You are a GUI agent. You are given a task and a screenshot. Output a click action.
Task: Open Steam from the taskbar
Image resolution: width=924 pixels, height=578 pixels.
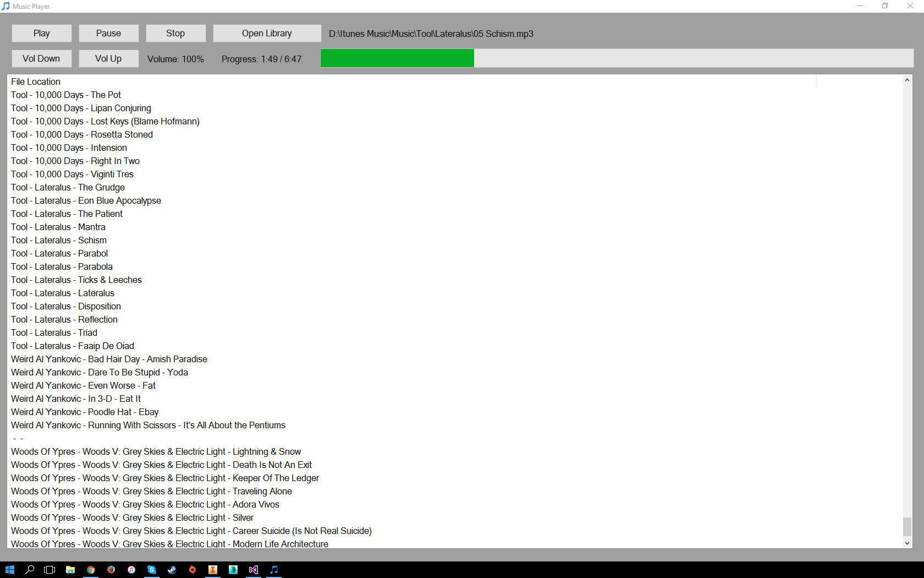click(172, 570)
